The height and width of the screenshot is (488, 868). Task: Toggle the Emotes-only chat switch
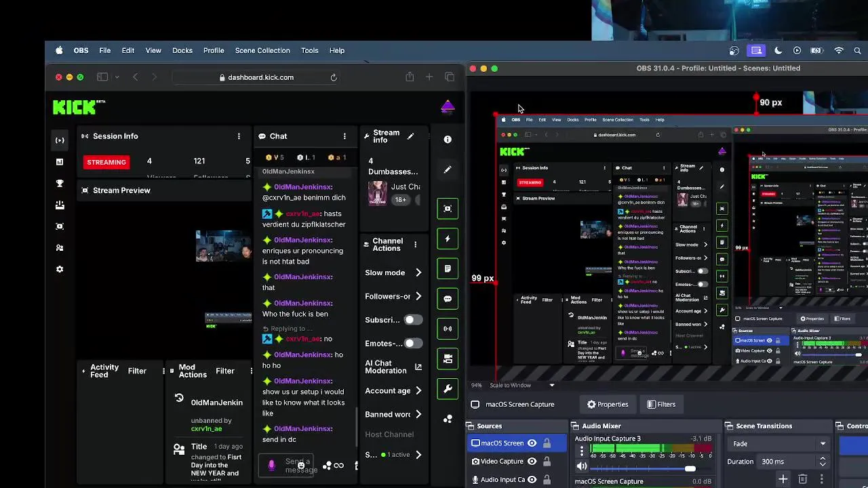pos(412,344)
